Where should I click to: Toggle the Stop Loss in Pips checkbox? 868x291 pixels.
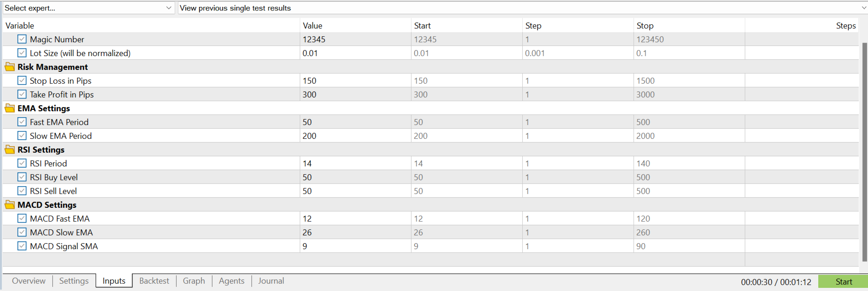(x=22, y=80)
